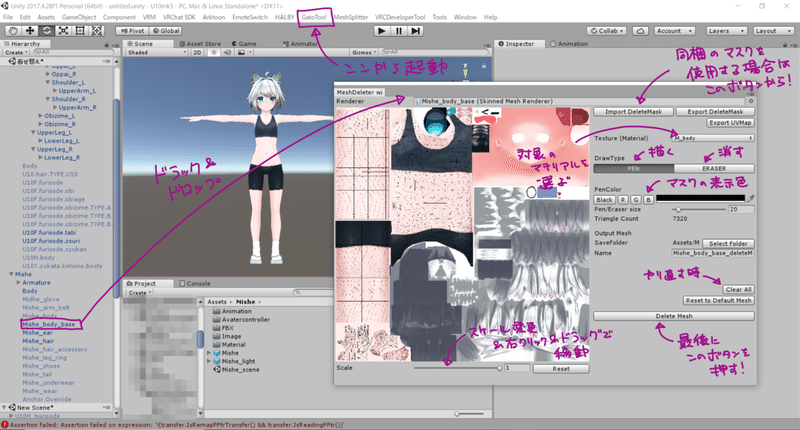Switch to the Animation tab

tap(569, 44)
